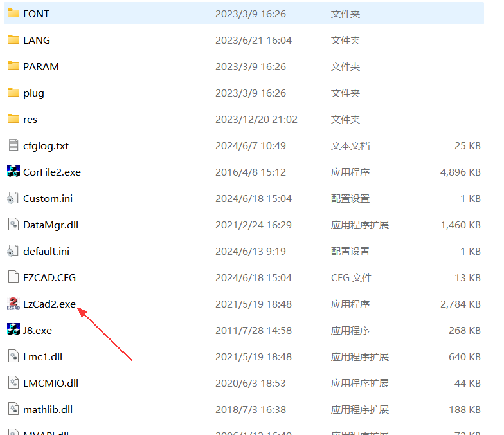
Task: Click the date 2011/7/28 14:58
Action: (x=253, y=331)
